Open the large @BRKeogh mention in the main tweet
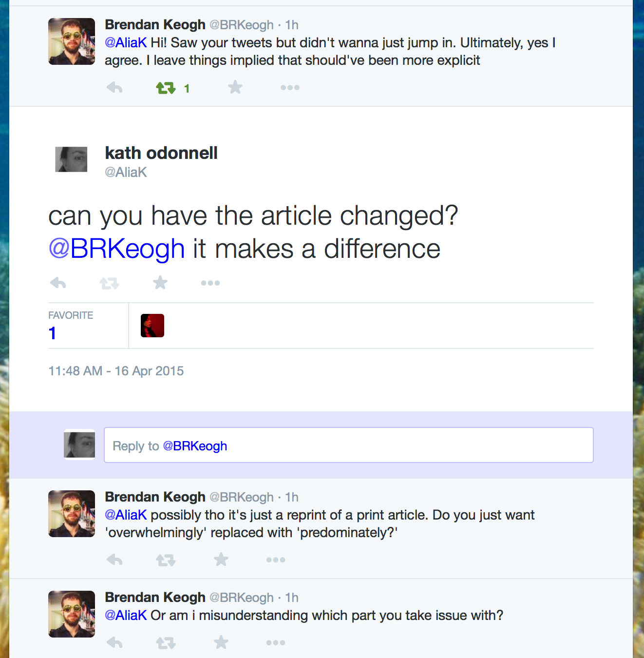Viewport: 644px width, 658px height. tap(116, 249)
